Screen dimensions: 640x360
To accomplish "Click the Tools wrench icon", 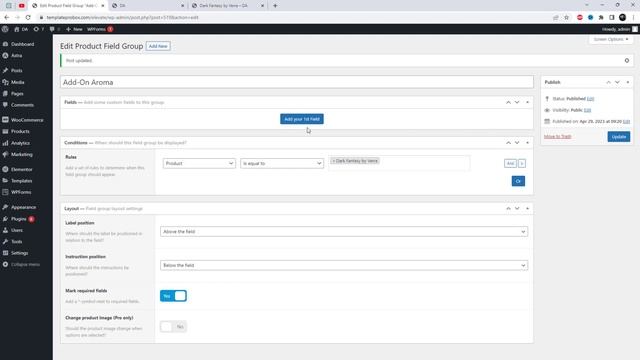I will point(5,242).
